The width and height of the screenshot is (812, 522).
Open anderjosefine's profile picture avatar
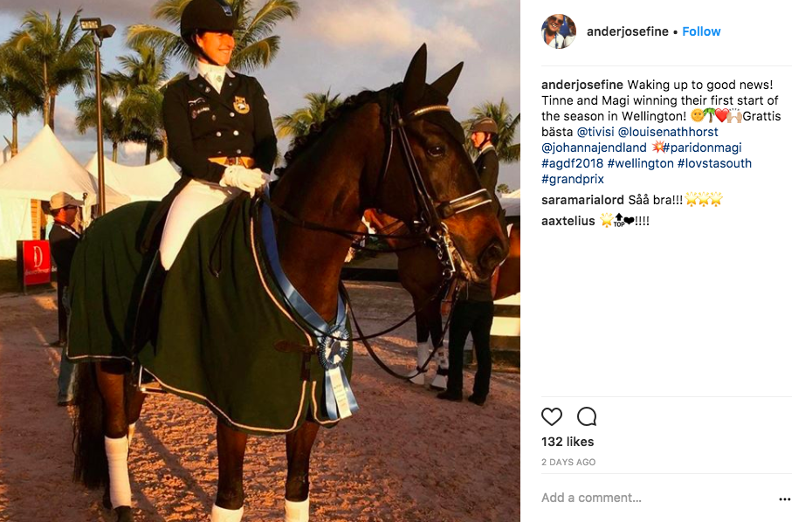(x=559, y=31)
